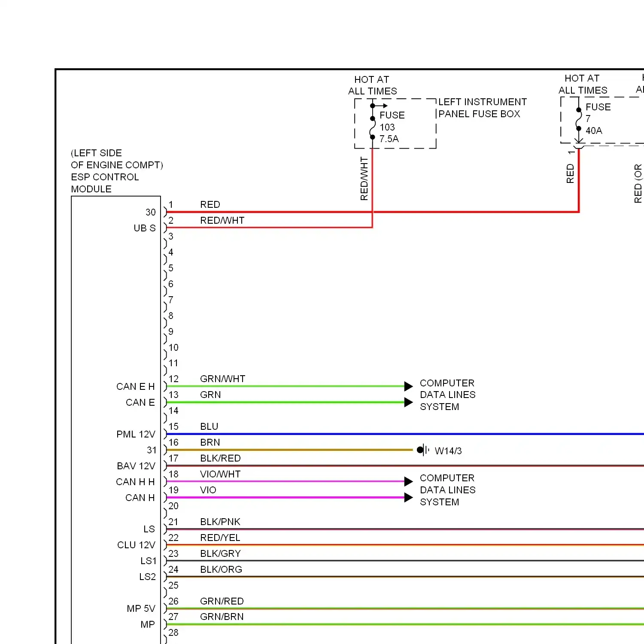Click the BAV 12V terminal label
The width and height of the screenshot is (644, 644).
tap(136, 466)
